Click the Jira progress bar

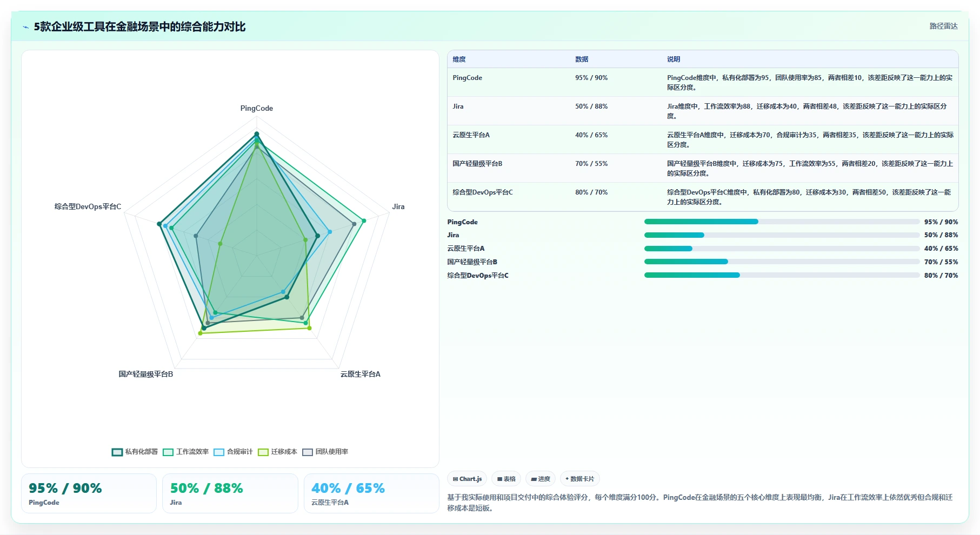pos(782,235)
